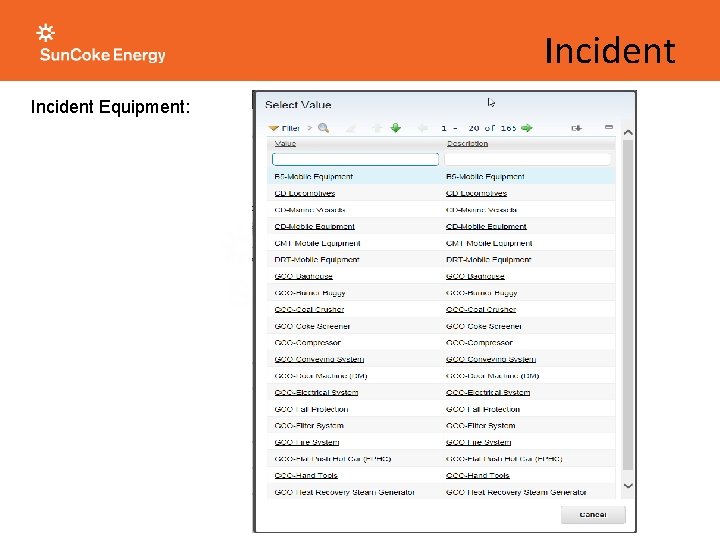720x540 pixels.
Task: Select GCO-Conveying System in the Value column
Action: tap(319, 359)
